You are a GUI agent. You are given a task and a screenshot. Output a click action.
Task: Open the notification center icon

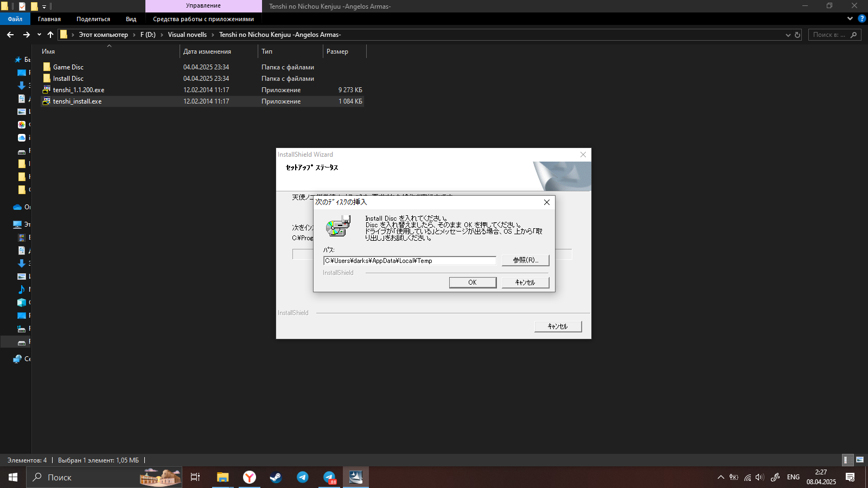850,477
